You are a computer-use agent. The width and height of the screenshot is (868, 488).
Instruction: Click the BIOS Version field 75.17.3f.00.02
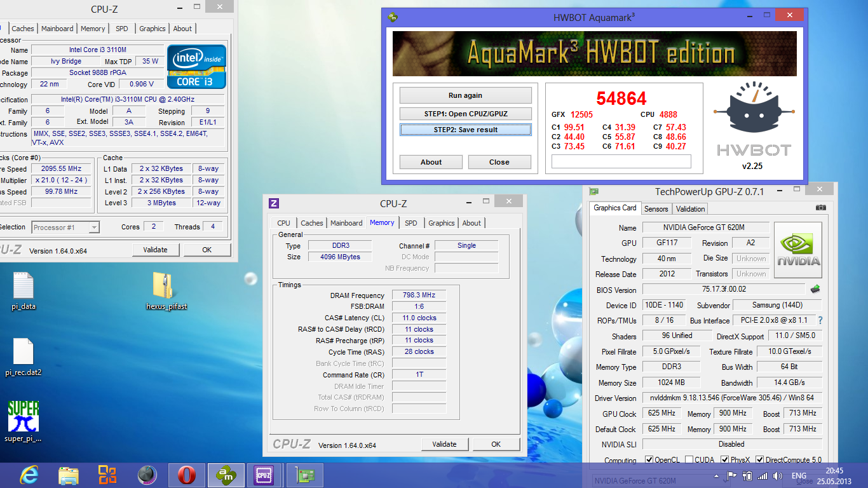pos(724,290)
